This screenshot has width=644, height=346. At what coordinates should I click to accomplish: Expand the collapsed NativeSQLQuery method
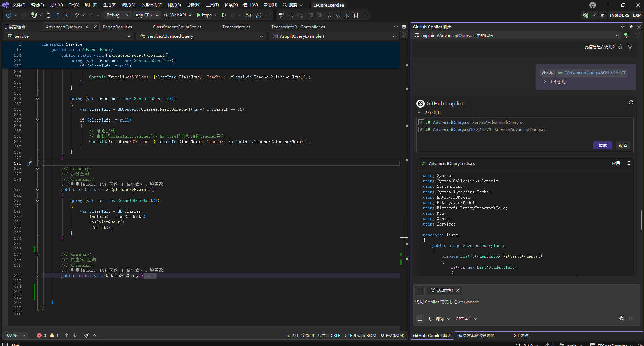pos(37,276)
